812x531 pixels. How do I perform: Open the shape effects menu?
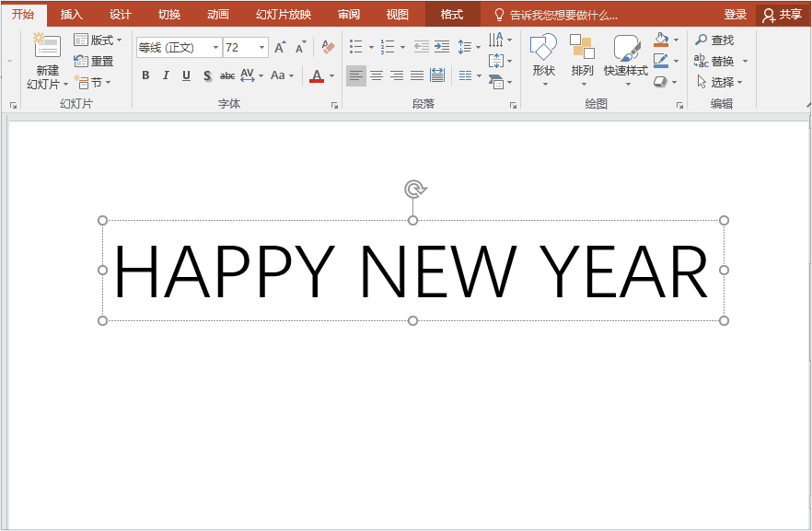tap(666, 82)
